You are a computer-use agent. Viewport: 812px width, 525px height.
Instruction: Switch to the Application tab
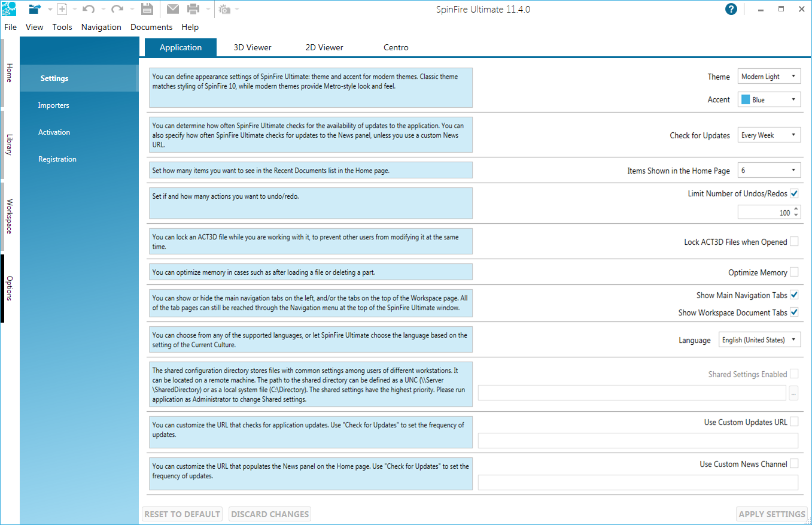(181, 47)
